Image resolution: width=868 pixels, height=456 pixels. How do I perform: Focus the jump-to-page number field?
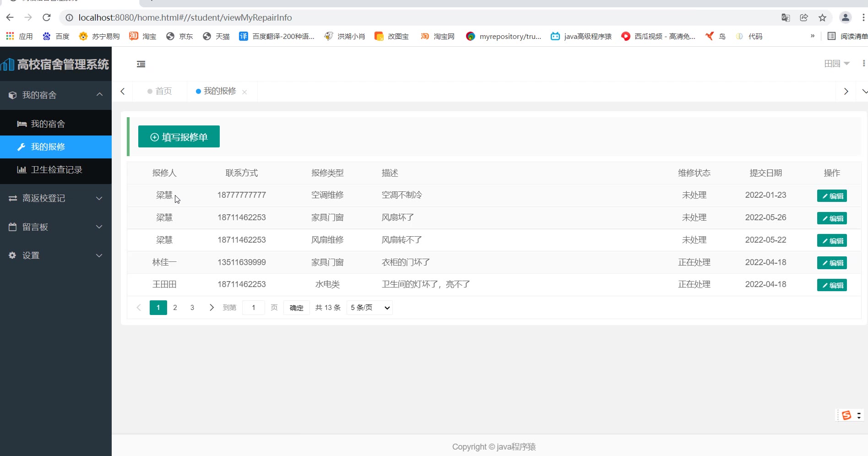tap(253, 308)
